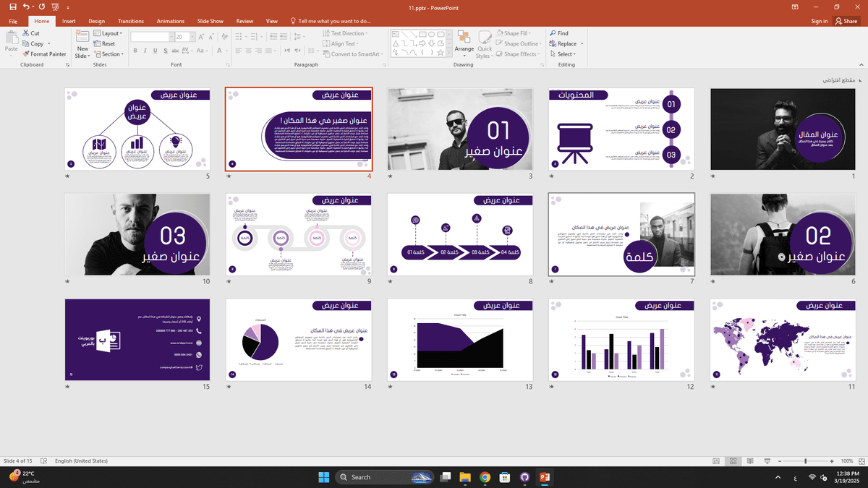Add a text shadow with the Shadow icon
Screen dimensions: 868x488
[165, 51]
